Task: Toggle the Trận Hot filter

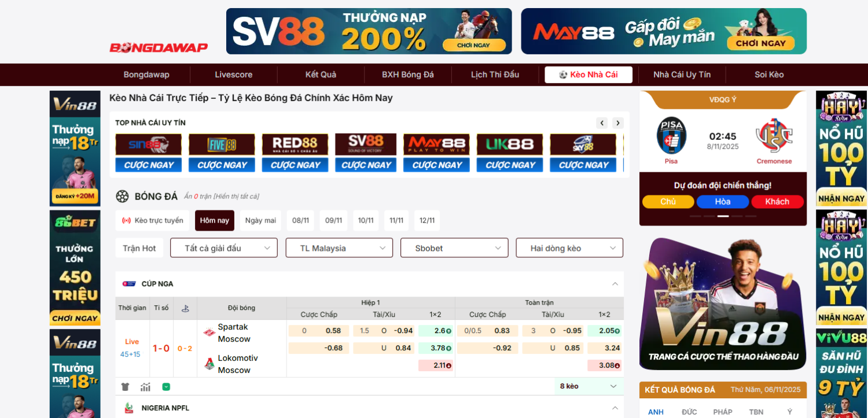Action: (x=139, y=248)
